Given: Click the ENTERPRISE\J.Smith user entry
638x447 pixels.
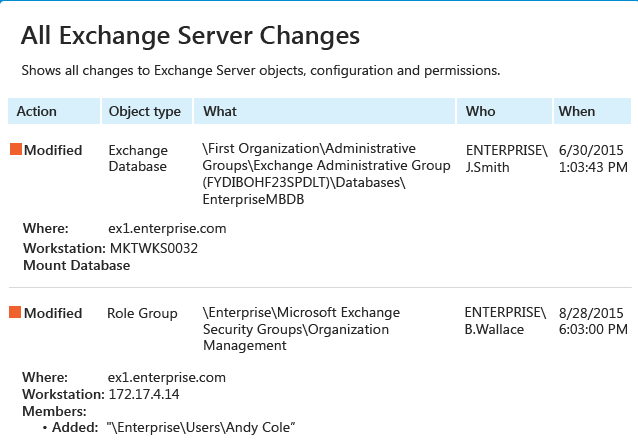Looking at the screenshot, I should 507,159.
